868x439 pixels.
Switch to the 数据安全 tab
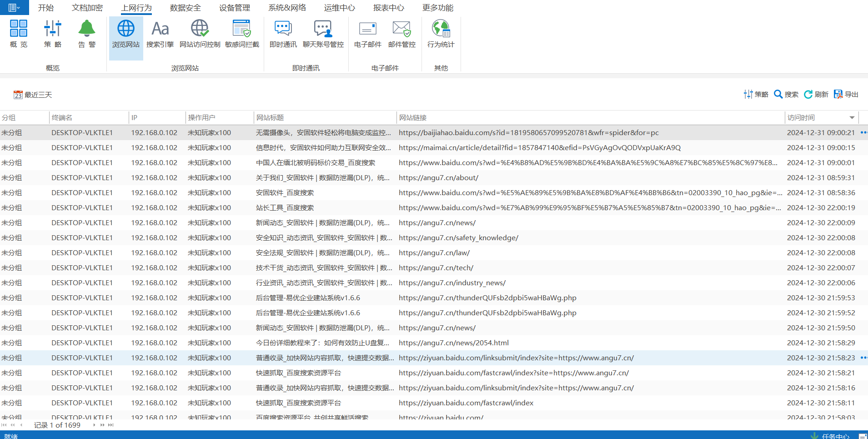pos(185,8)
